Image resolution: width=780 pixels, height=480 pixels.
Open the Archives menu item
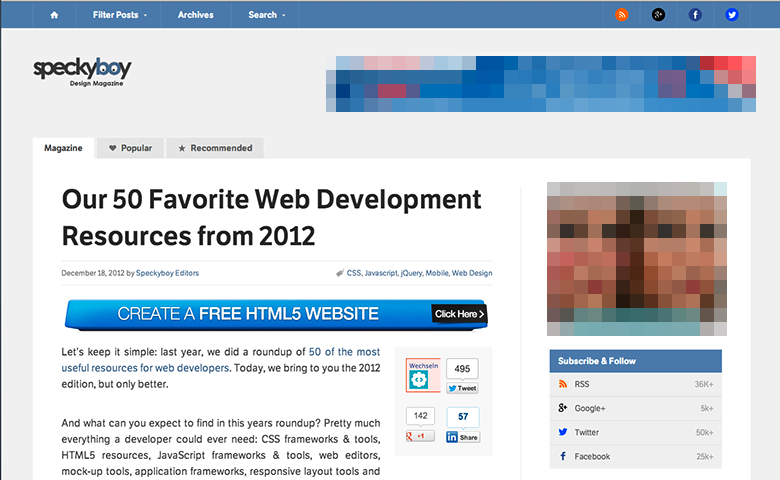pyautogui.click(x=195, y=15)
